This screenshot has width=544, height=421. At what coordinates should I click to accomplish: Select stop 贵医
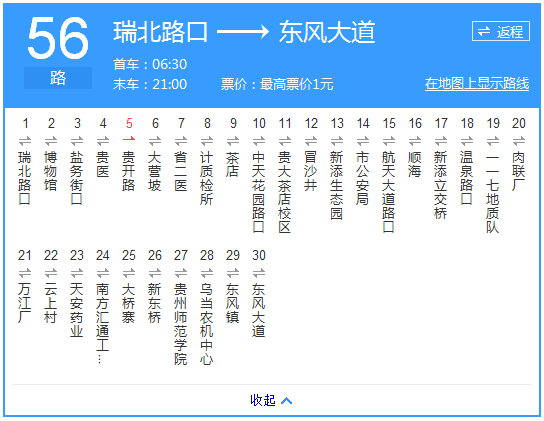[x=103, y=164]
